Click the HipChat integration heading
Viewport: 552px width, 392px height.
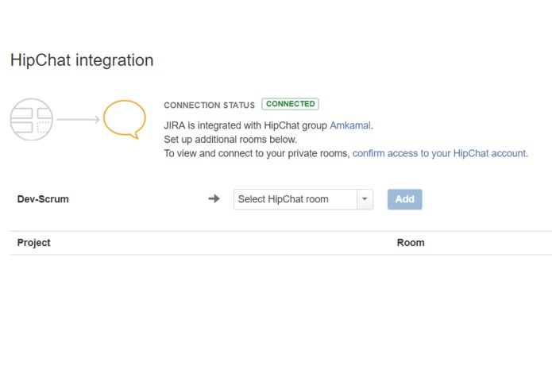[x=82, y=60]
